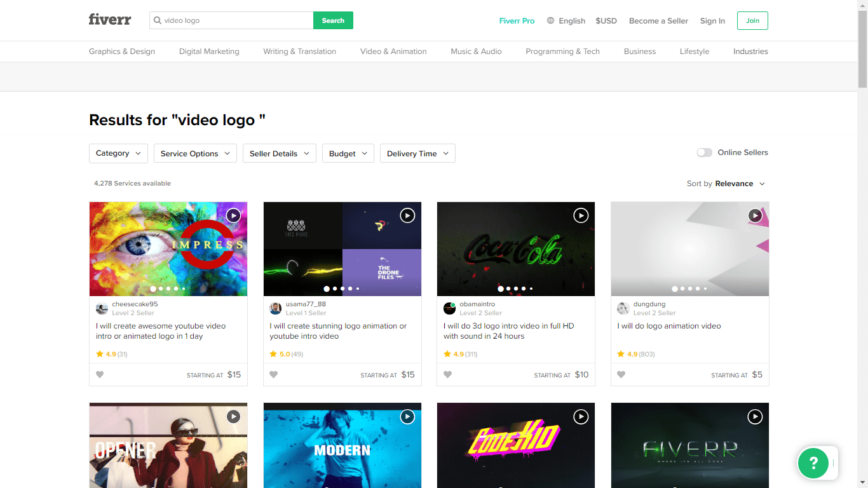This screenshot has height=488, width=868.
Task: Select second slide dot on cheesecake95 thumbnail
Action: point(161,288)
